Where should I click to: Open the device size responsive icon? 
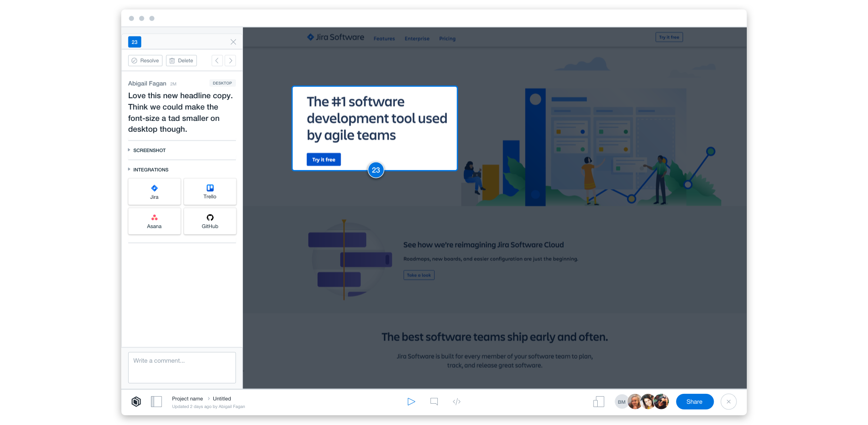(599, 401)
